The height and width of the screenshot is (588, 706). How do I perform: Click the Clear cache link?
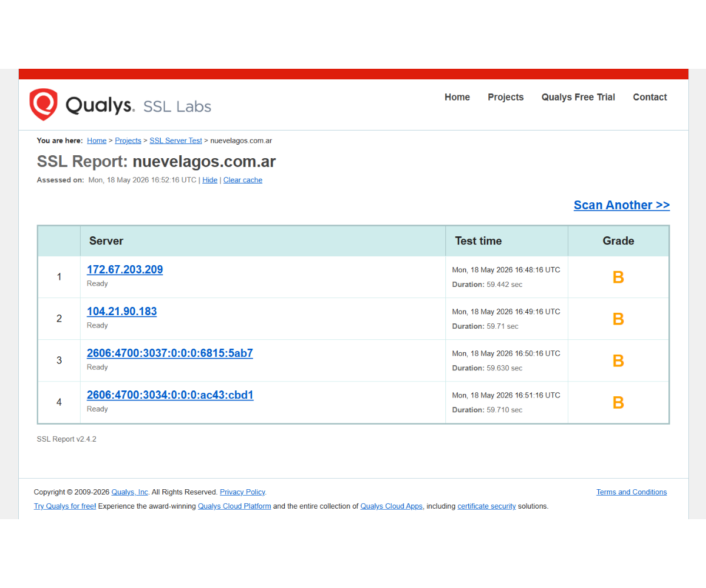pyautogui.click(x=243, y=180)
